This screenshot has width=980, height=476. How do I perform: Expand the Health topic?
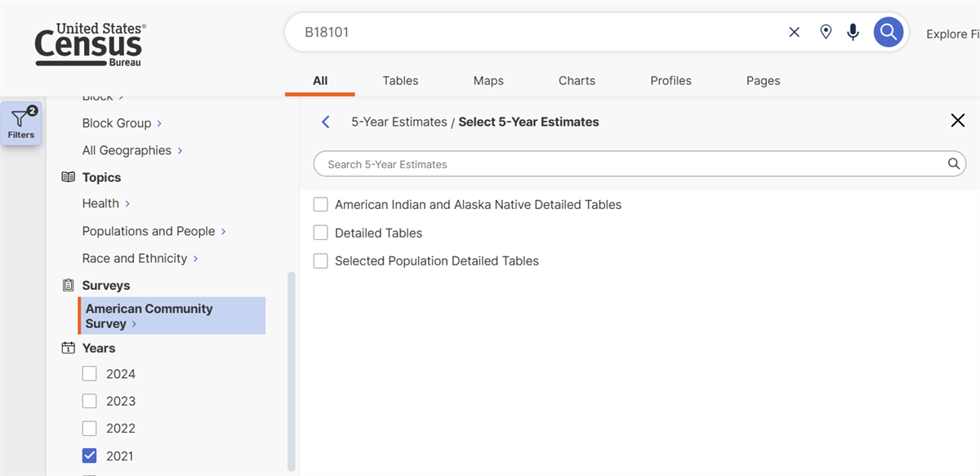pos(106,203)
